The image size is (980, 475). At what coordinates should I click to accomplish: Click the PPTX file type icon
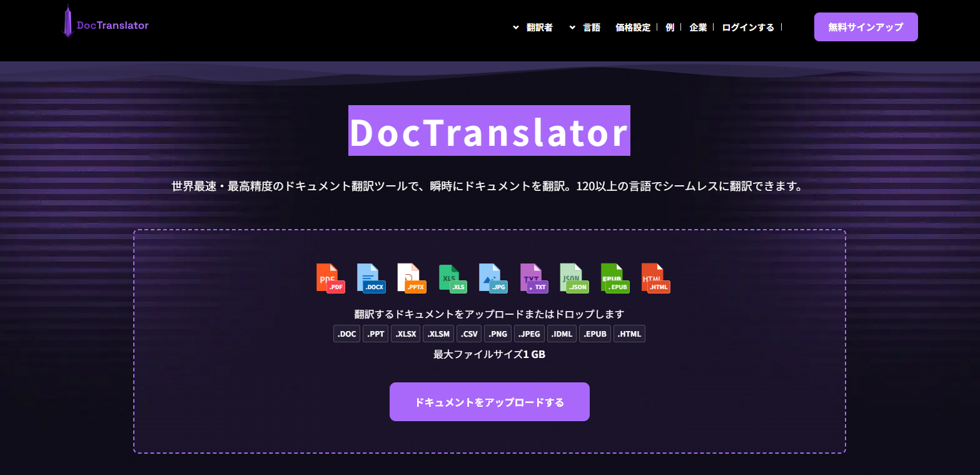coord(411,278)
